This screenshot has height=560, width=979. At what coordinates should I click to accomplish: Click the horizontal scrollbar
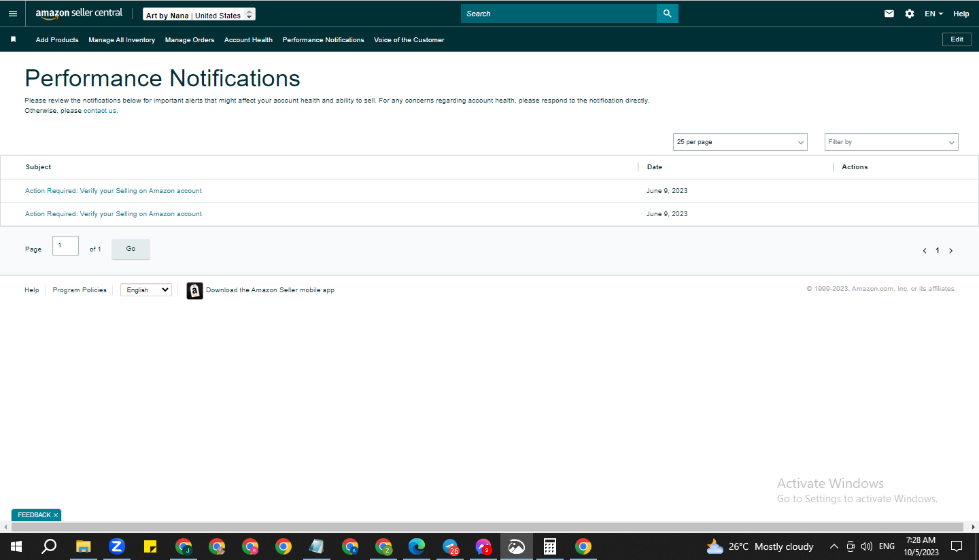487,527
